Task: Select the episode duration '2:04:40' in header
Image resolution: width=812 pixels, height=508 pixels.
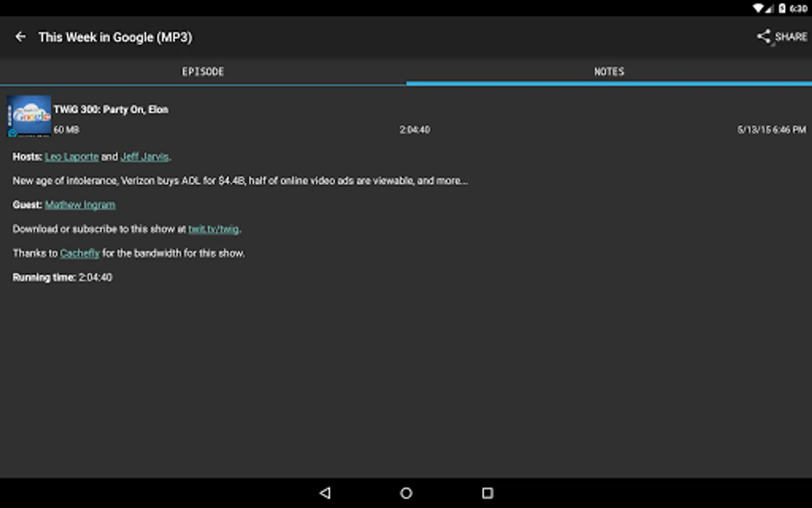Action: [x=415, y=130]
